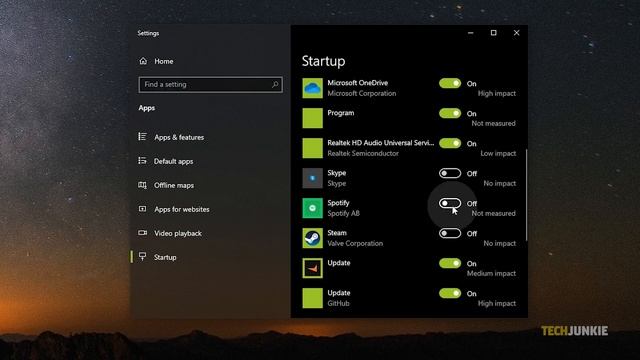Open Offline maps section
The width and height of the screenshot is (640, 360).
coord(174,185)
